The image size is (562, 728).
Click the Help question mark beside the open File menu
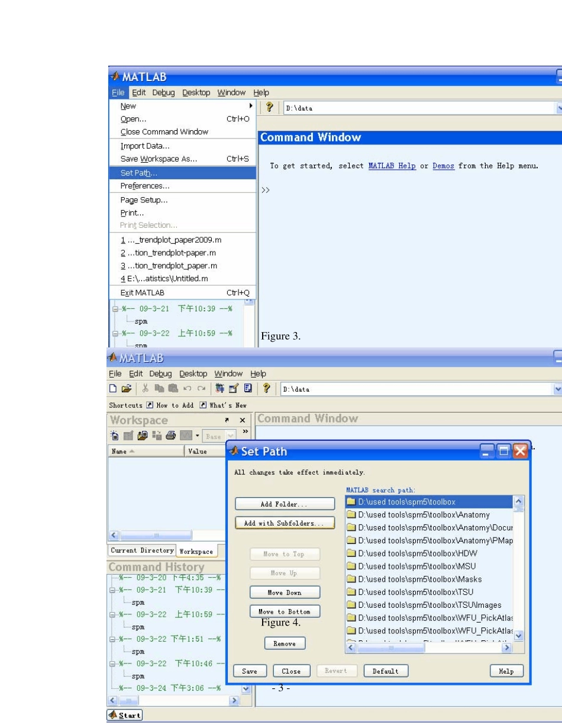tap(269, 107)
